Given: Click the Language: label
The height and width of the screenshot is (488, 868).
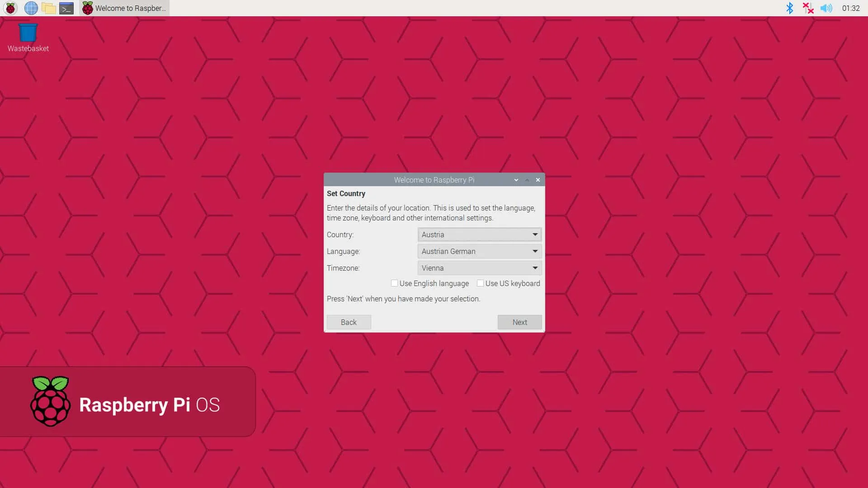Looking at the screenshot, I should coord(343,251).
